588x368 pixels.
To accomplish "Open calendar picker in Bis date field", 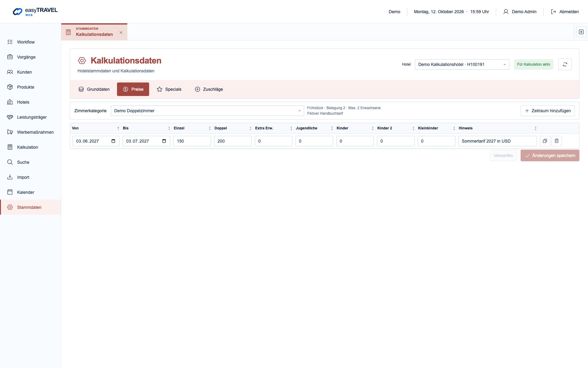I will click(164, 141).
